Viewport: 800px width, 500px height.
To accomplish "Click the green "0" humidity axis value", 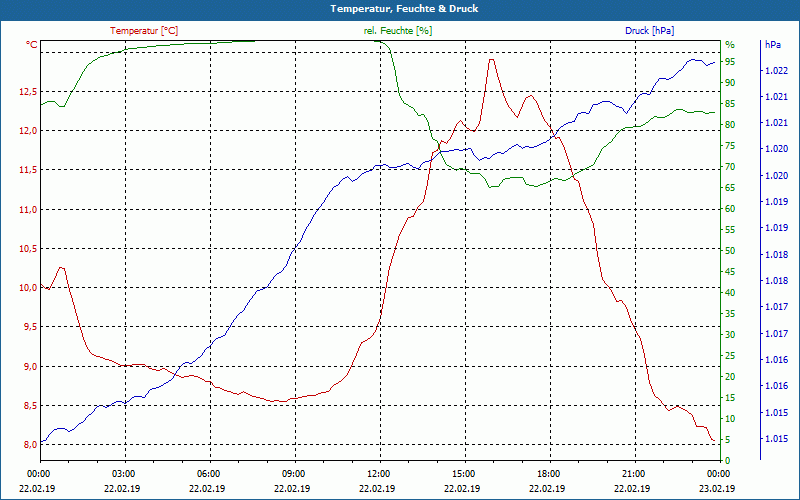I will pyautogui.click(x=728, y=461).
